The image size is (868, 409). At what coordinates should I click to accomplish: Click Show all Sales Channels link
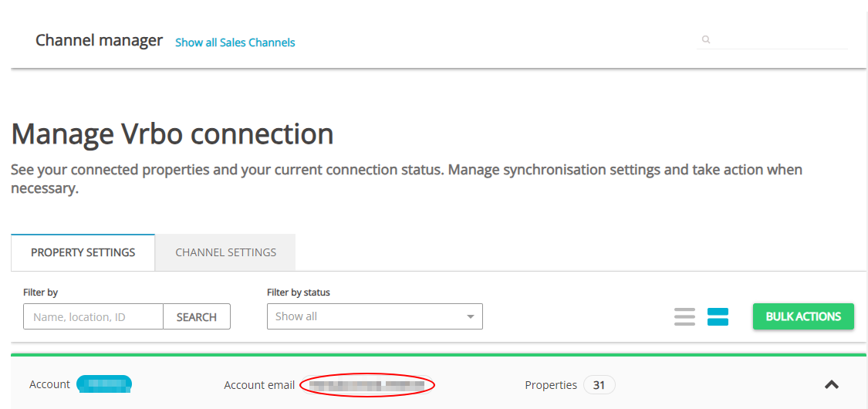(x=235, y=42)
